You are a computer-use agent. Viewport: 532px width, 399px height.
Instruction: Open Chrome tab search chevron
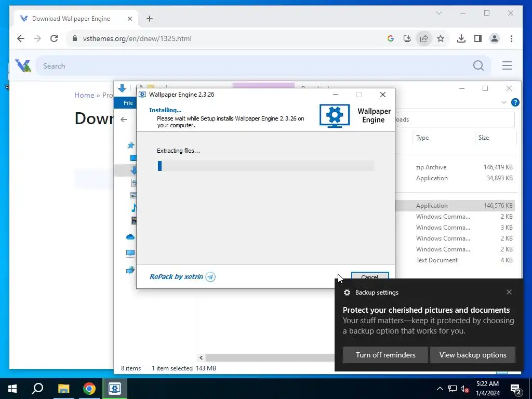438,13
